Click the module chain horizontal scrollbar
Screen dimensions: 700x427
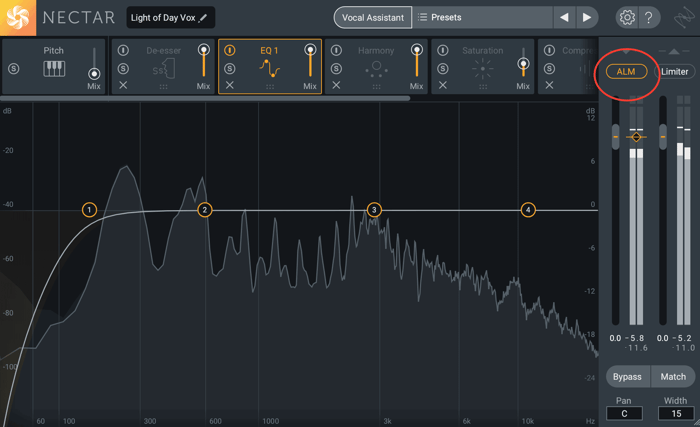(x=205, y=98)
